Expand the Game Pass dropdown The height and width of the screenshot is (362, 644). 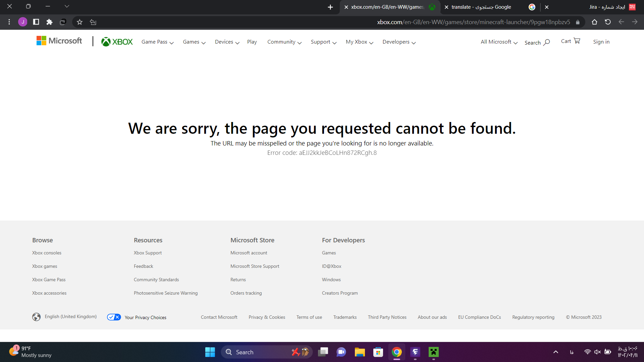(157, 42)
